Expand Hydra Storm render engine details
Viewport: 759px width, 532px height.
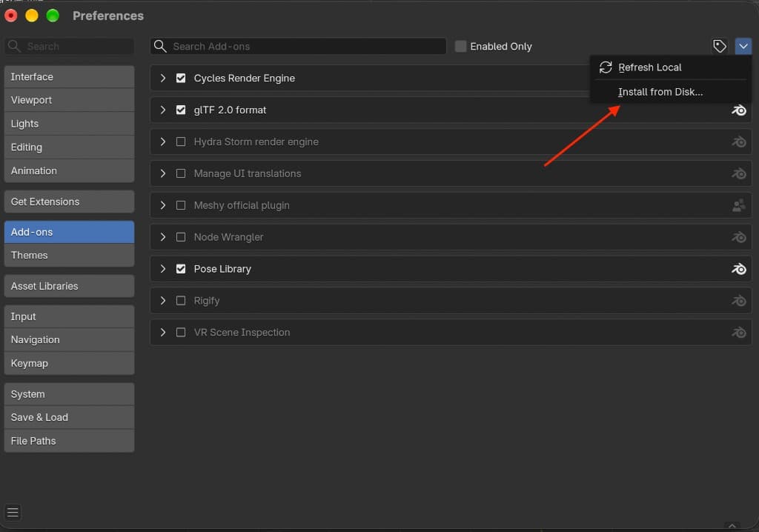pyautogui.click(x=163, y=142)
